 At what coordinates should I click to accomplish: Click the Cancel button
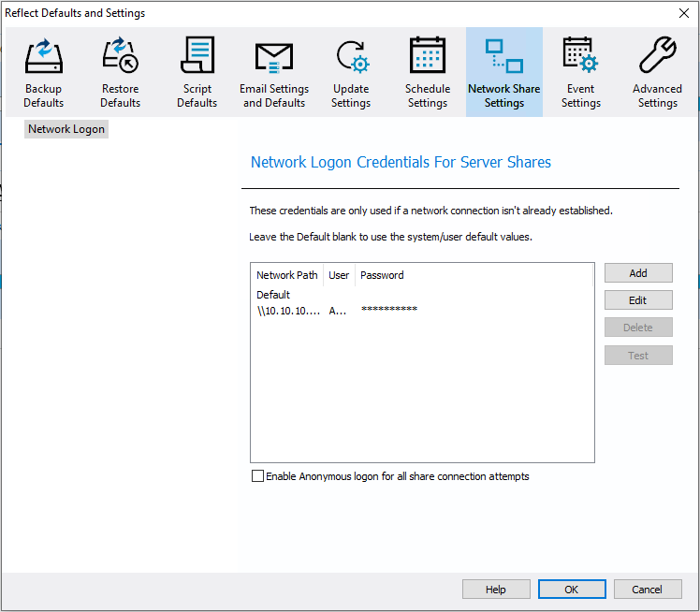click(648, 590)
